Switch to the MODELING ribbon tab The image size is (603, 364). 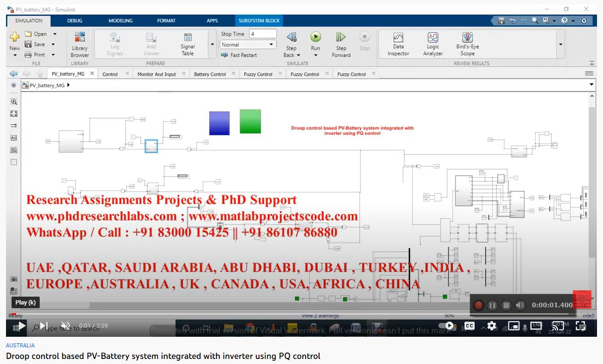(121, 21)
